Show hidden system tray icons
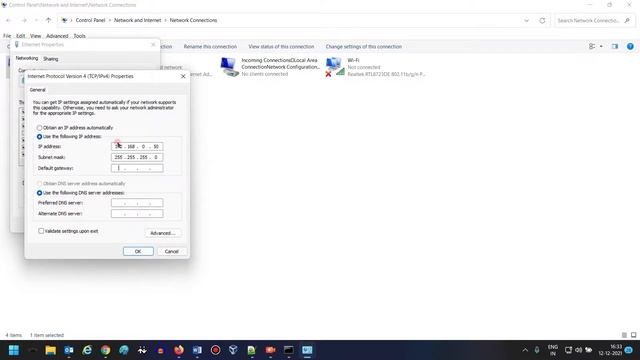The image size is (640, 360). [x=525, y=350]
